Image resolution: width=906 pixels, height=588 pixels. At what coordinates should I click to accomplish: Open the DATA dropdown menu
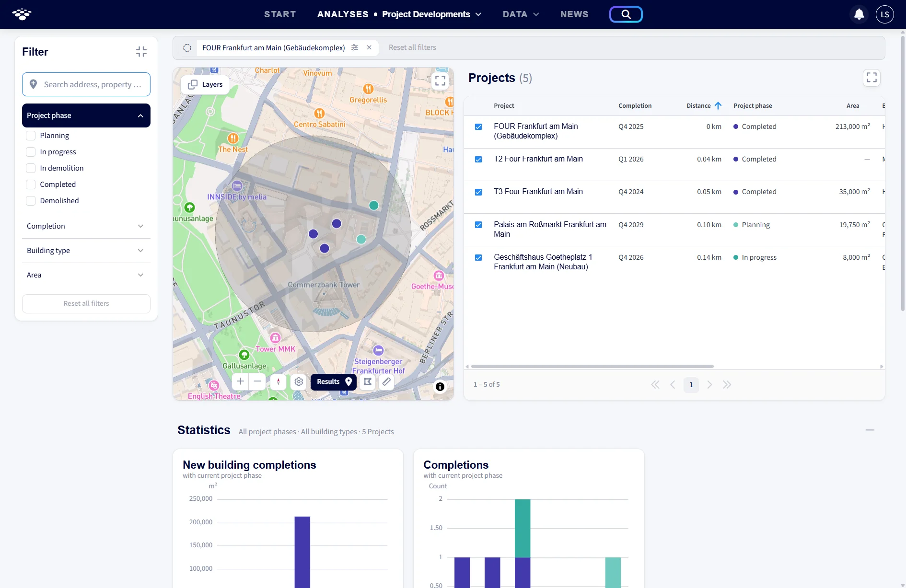[521, 14]
